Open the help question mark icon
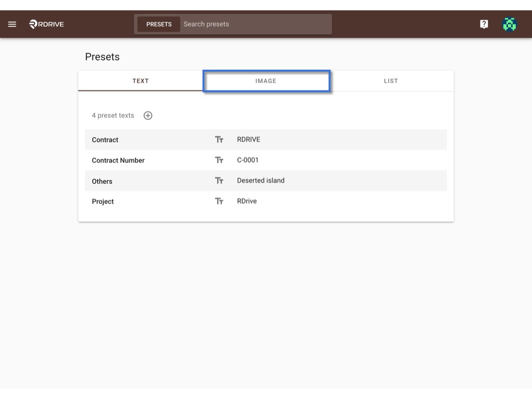This screenshot has width=532, height=399. click(484, 24)
